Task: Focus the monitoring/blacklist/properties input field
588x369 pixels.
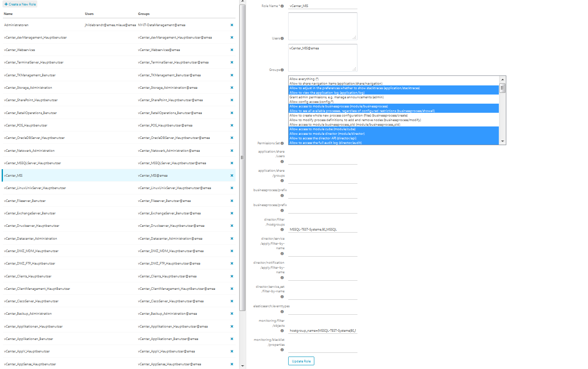Action: pyautogui.click(x=323, y=350)
